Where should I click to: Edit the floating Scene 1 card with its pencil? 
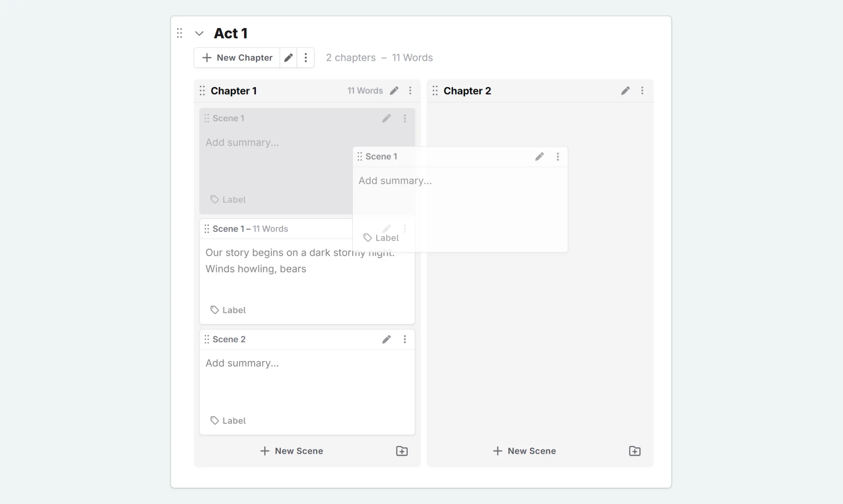(539, 156)
